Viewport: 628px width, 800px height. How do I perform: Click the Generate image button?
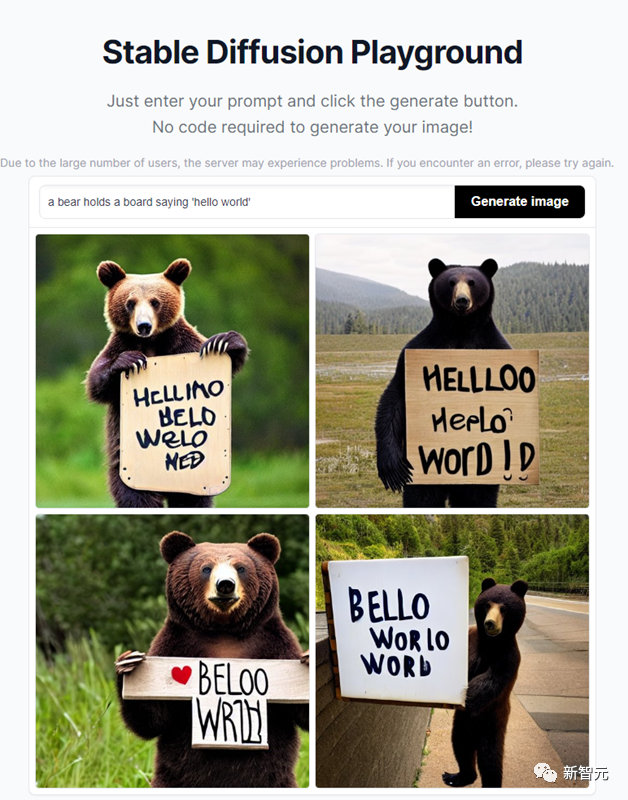coord(519,202)
